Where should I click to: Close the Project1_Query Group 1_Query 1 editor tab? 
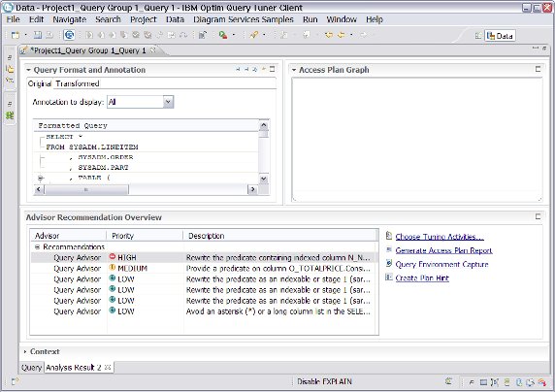(153, 50)
